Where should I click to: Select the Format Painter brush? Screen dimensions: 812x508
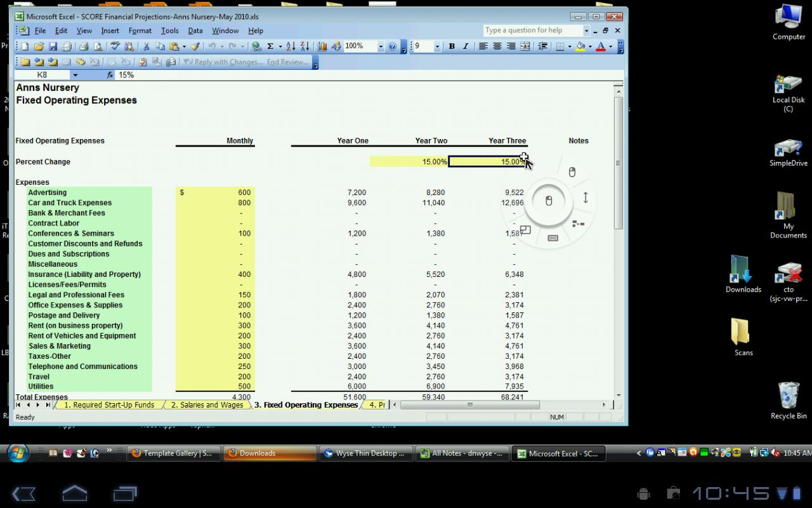(x=195, y=46)
